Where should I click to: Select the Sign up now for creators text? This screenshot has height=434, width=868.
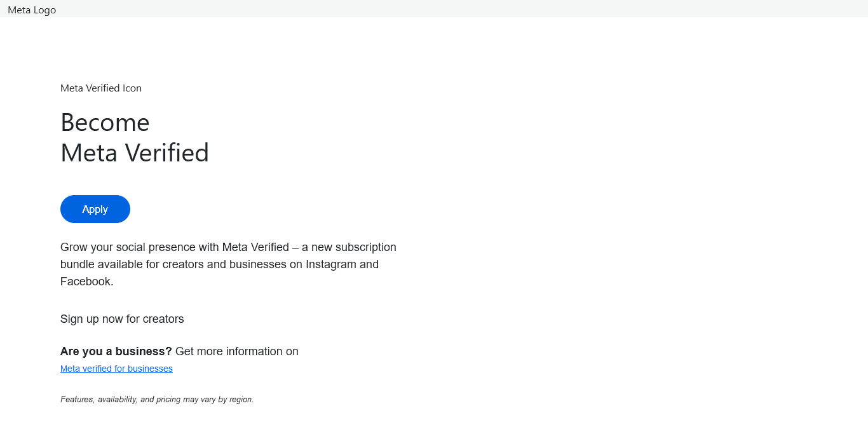[122, 319]
